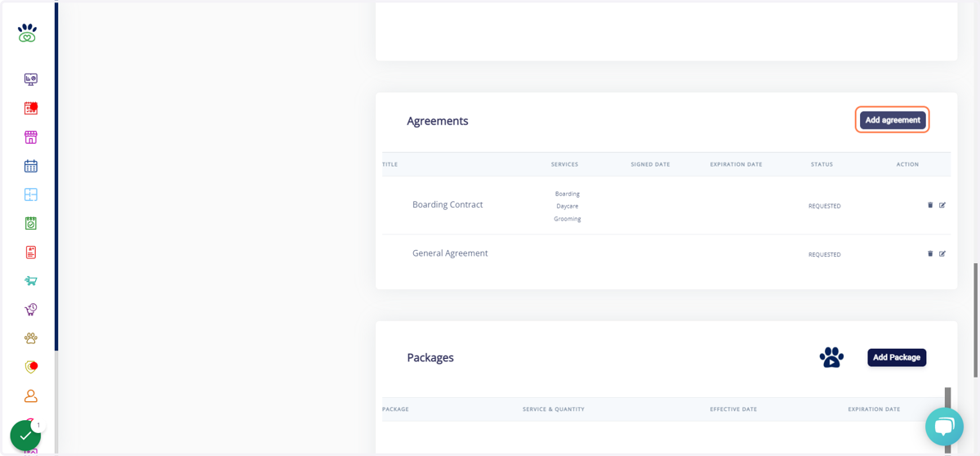Image resolution: width=980 pixels, height=456 pixels.
Task: Open the purple cart with clock icon
Action: coord(30,310)
